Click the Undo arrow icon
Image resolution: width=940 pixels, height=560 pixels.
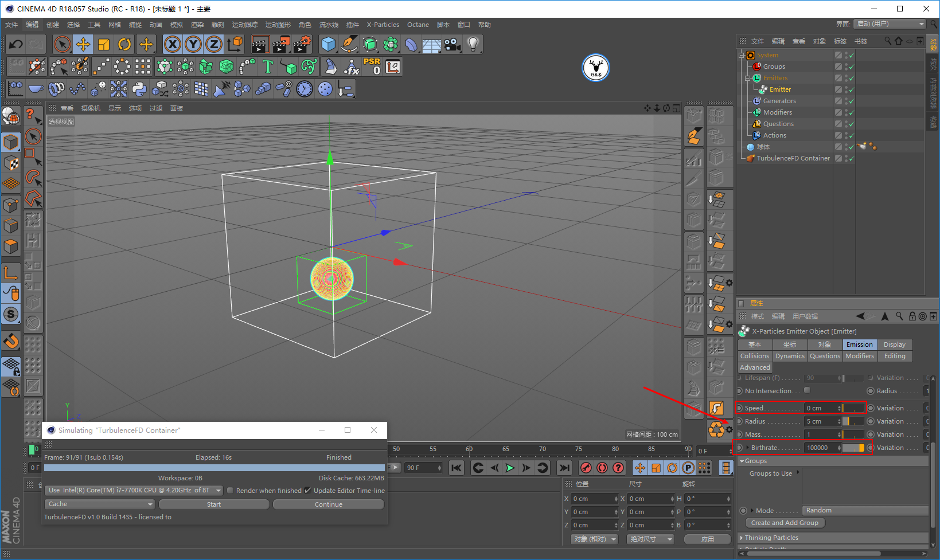(16, 44)
